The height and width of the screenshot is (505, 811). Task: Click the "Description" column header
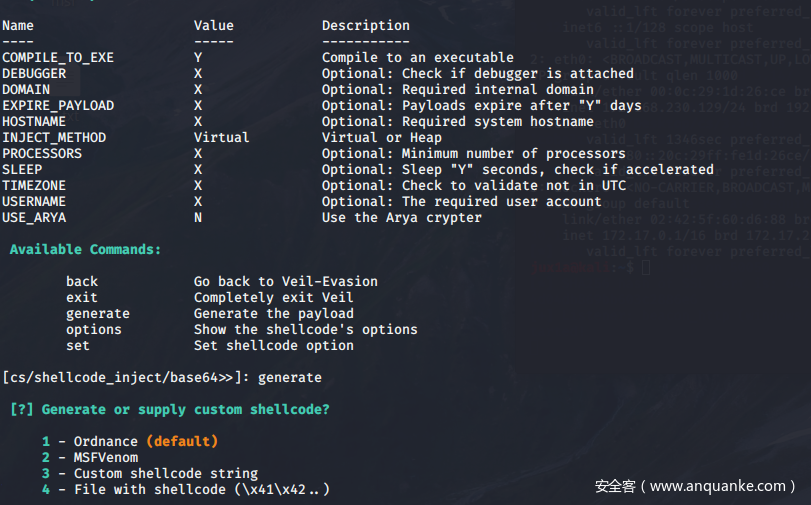365,26
